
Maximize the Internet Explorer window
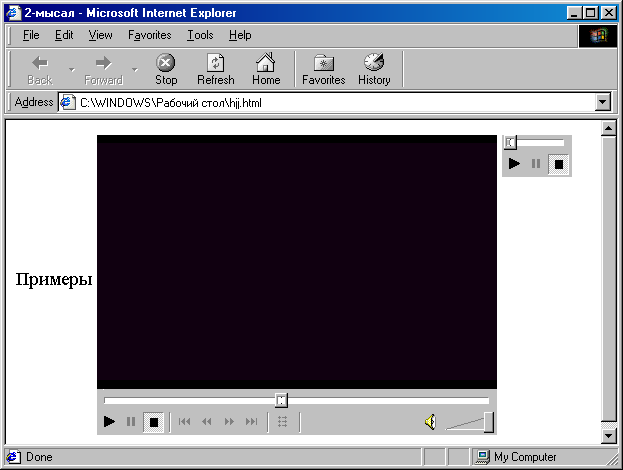pos(590,13)
